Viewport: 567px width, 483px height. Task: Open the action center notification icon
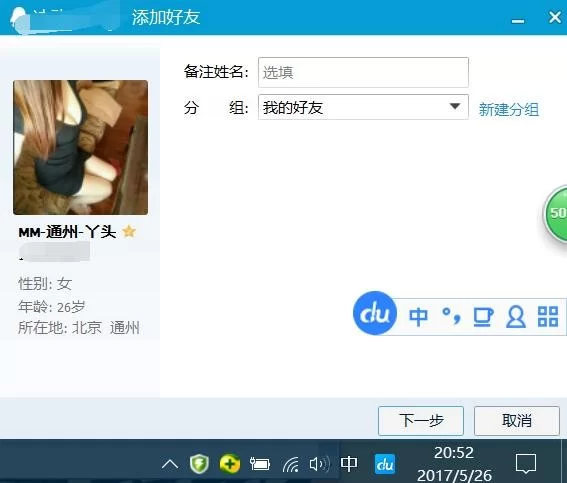click(x=525, y=463)
